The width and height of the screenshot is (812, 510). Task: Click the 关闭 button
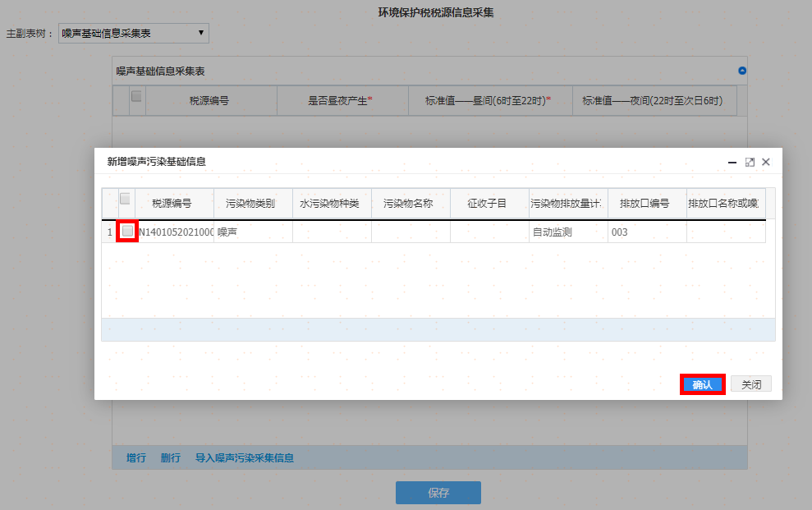pos(751,384)
